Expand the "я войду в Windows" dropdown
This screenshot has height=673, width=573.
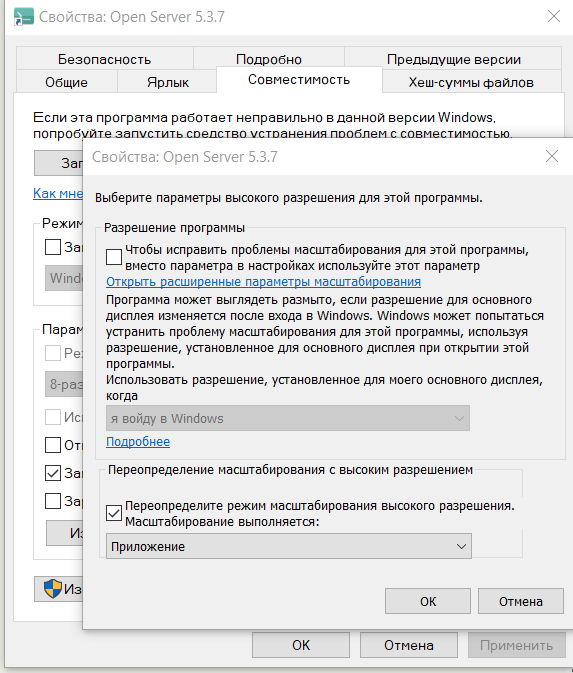[x=288, y=418]
